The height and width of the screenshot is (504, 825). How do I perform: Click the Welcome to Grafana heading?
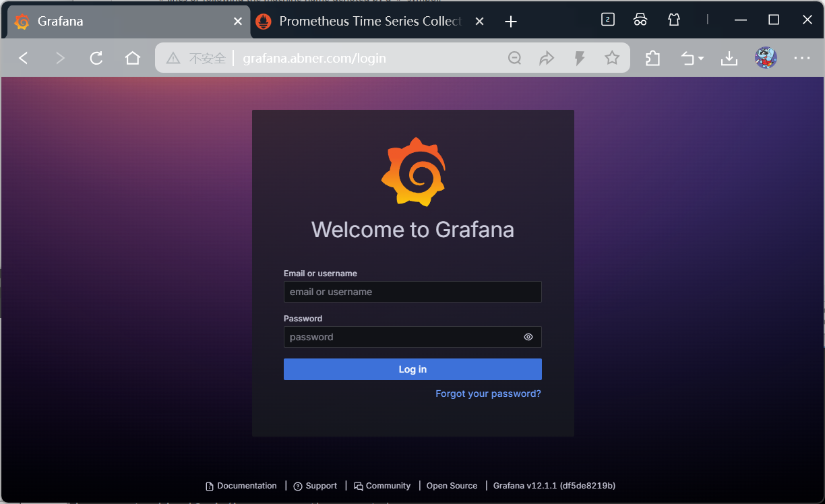tap(413, 229)
